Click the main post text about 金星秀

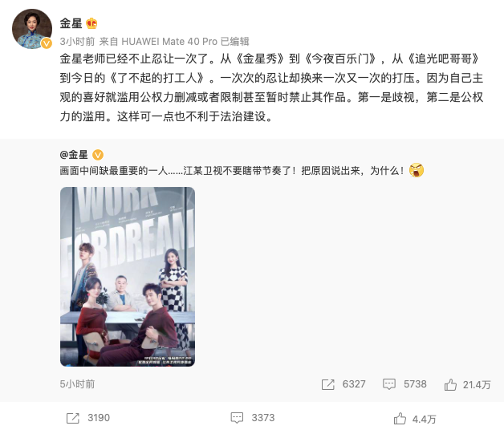pyautogui.click(x=271, y=87)
